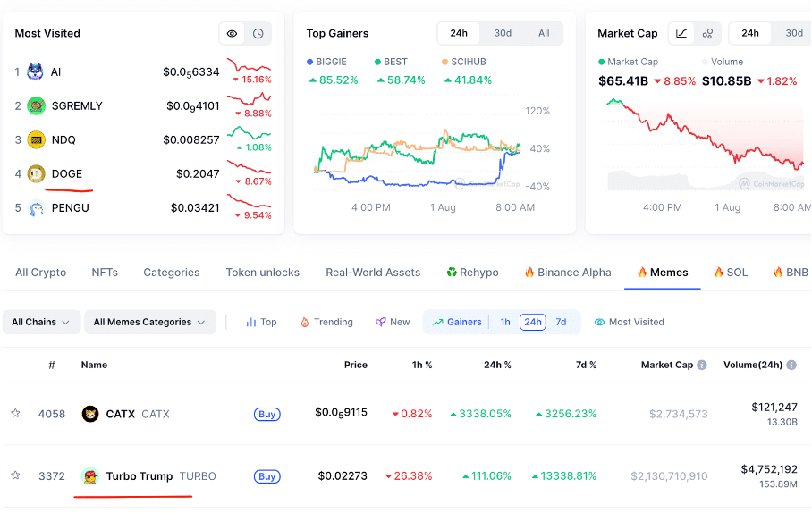This screenshot has width=812, height=513.
Task: Select the 1h gainers period
Action: tap(505, 322)
